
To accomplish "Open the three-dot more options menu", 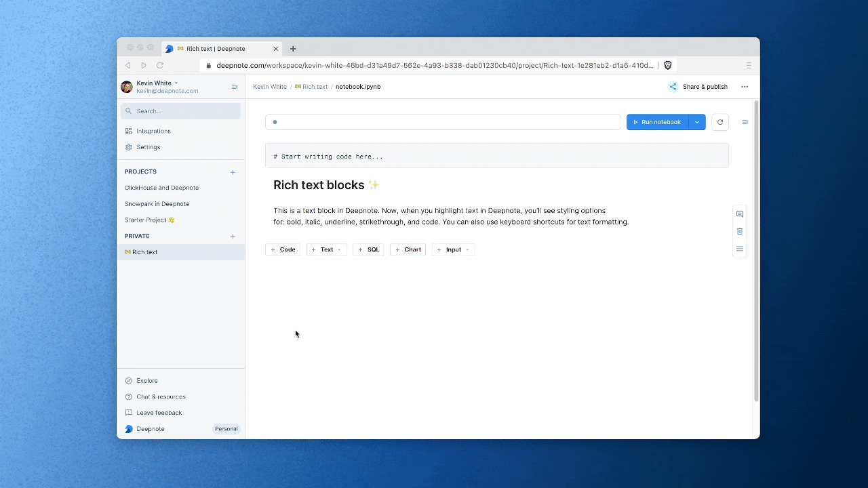I will click(745, 87).
